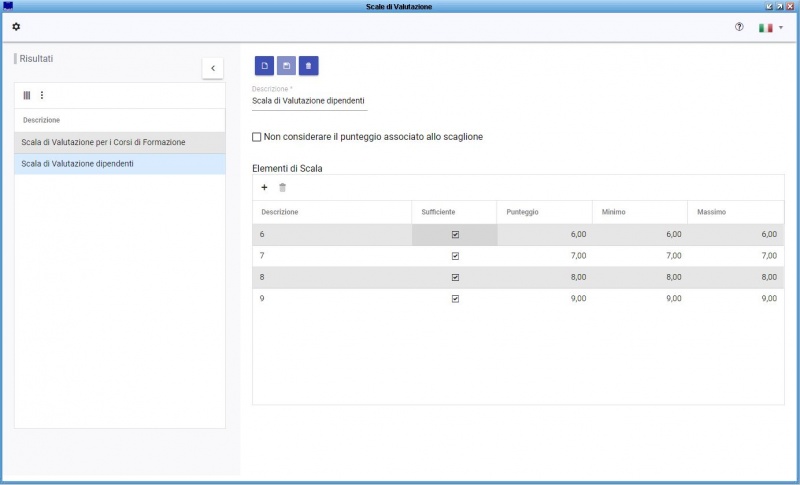Screen dimensions: 800x485
Task: Delete the current scale with the blue trash button
Action: pyautogui.click(x=308, y=66)
